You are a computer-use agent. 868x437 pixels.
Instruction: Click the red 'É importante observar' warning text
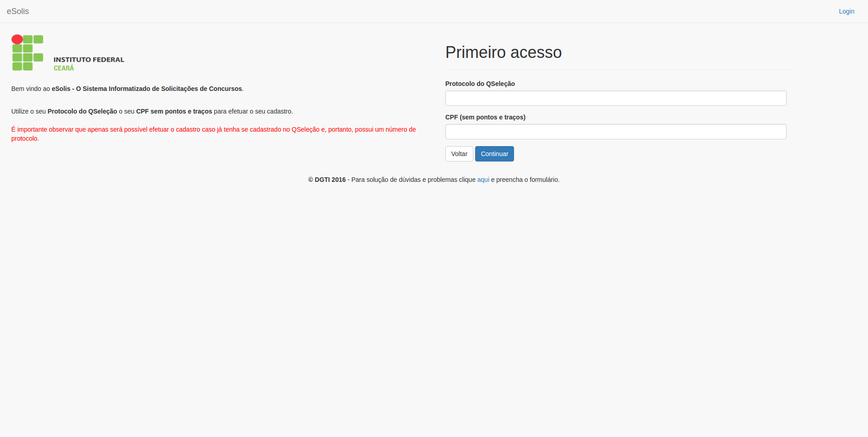point(213,134)
